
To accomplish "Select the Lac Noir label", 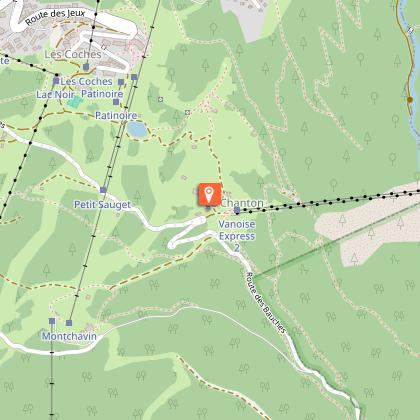I will click(55, 95).
